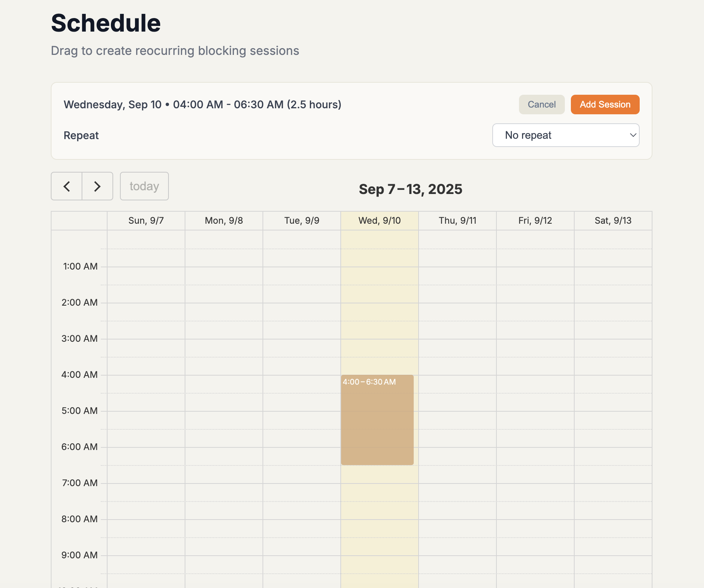Click the dropdown chevron on No repeat

tap(632, 135)
